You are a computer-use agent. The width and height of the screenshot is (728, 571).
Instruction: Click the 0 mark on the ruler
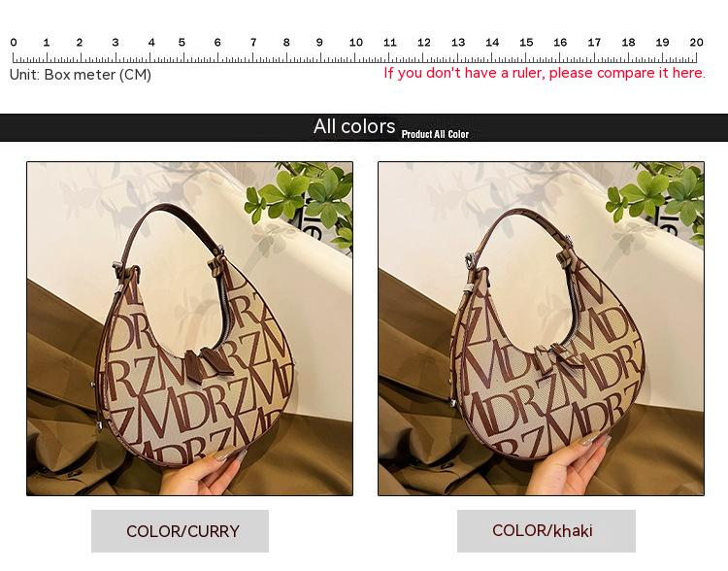[14, 43]
